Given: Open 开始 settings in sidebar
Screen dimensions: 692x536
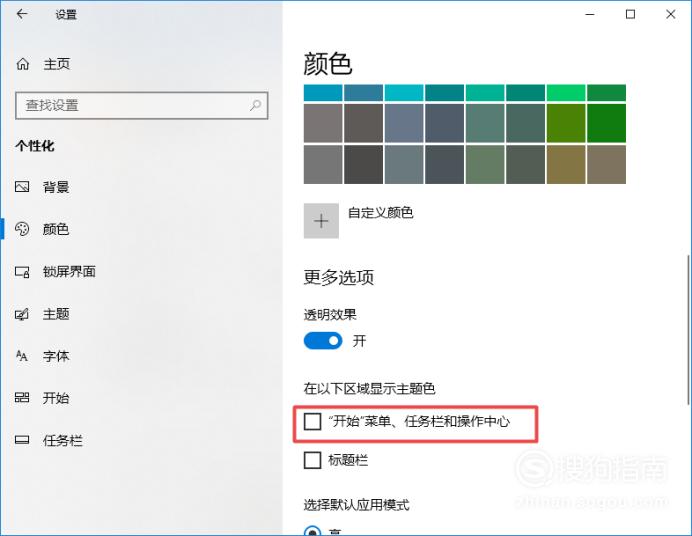Looking at the screenshot, I should click(x=56, y=398).
